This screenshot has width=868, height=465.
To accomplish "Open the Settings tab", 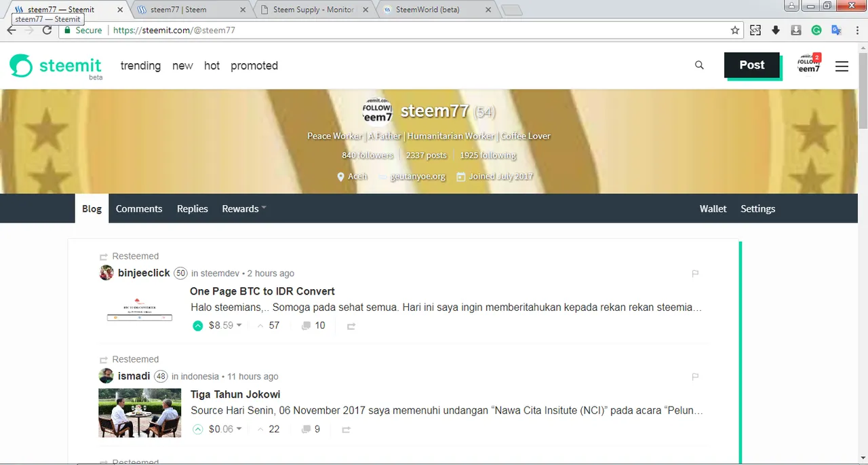I will (757, 208).
